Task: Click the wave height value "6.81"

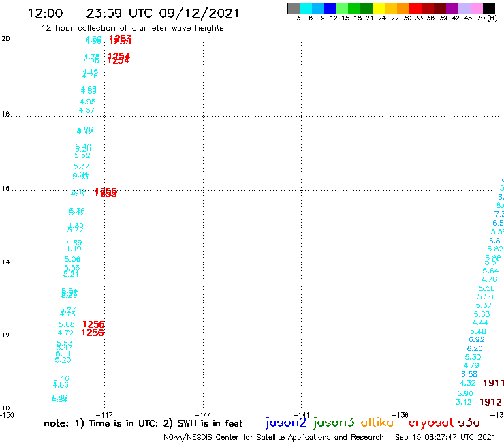Action: [x=497, y=241]
